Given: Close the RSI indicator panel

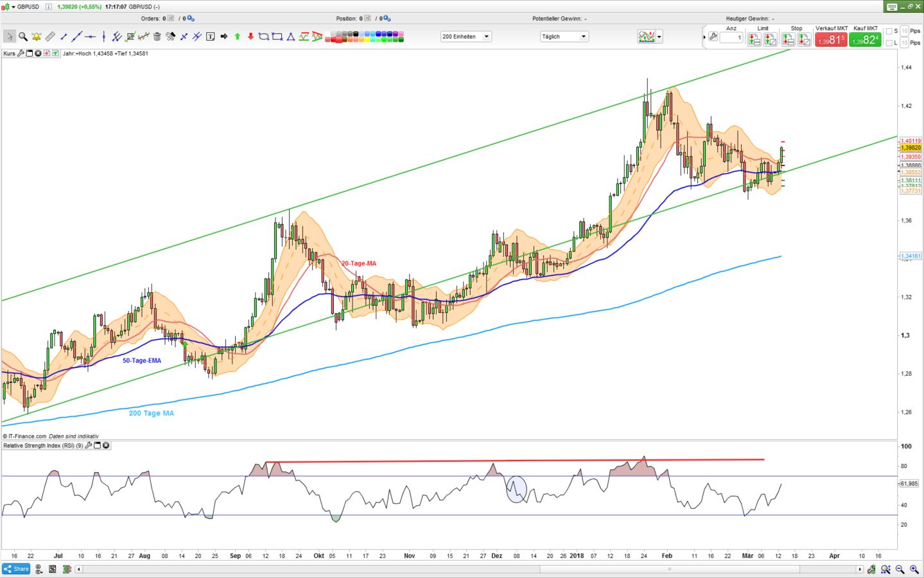Looking at the screenshot, I should (106, 445).
